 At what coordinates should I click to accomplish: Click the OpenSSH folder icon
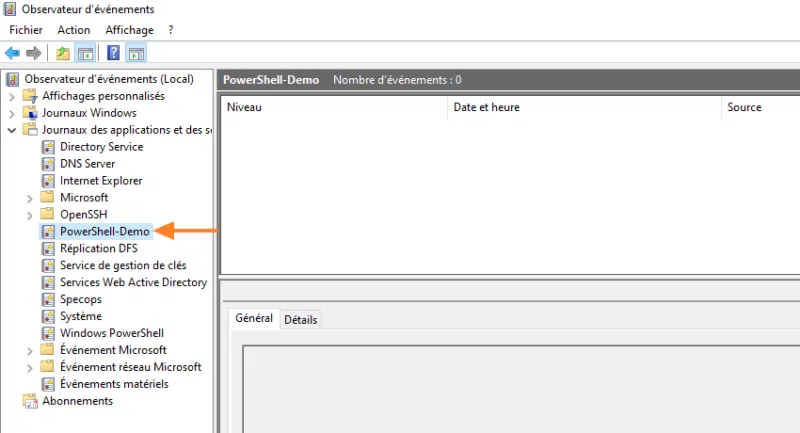[47, 214]
